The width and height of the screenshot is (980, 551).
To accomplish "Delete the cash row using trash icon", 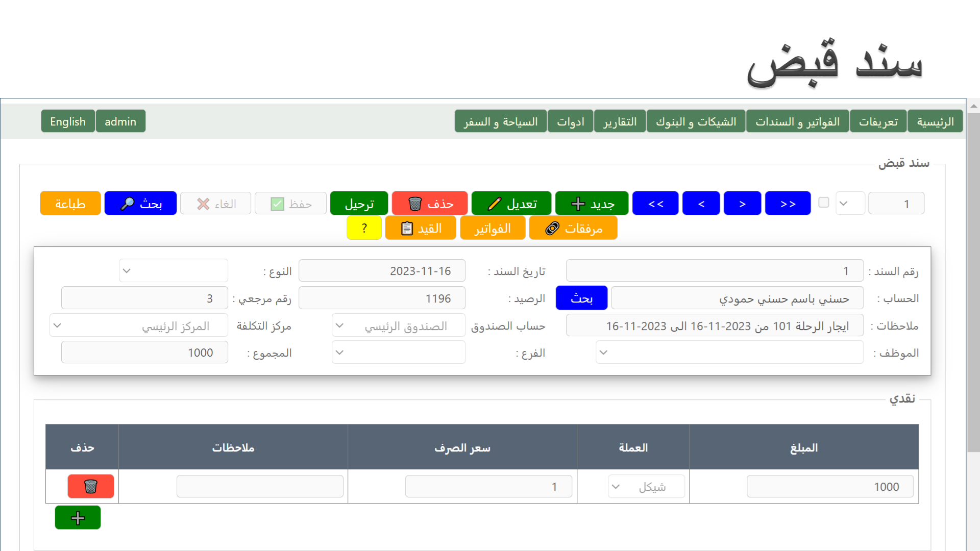I will point(91,486).
